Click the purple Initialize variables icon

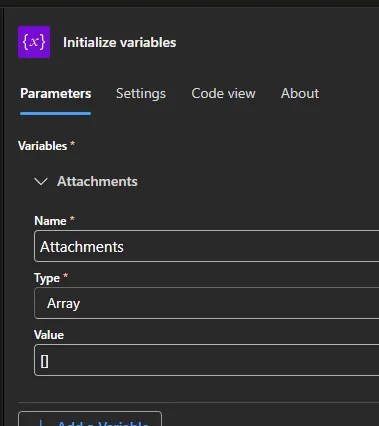point(34,42)
